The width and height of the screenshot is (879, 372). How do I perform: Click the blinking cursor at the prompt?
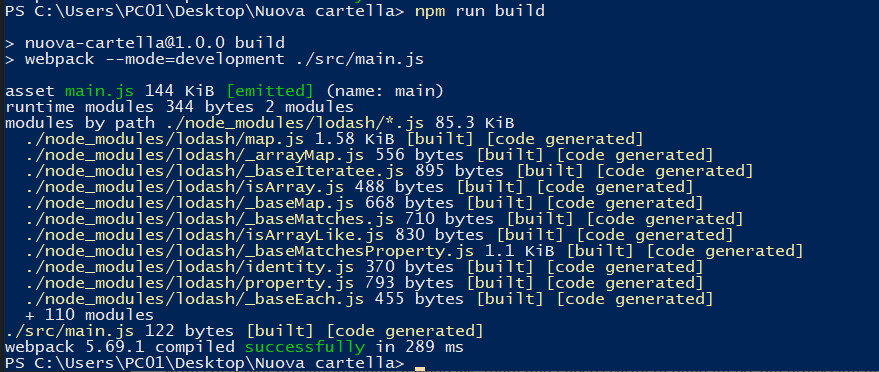[420, 369]
